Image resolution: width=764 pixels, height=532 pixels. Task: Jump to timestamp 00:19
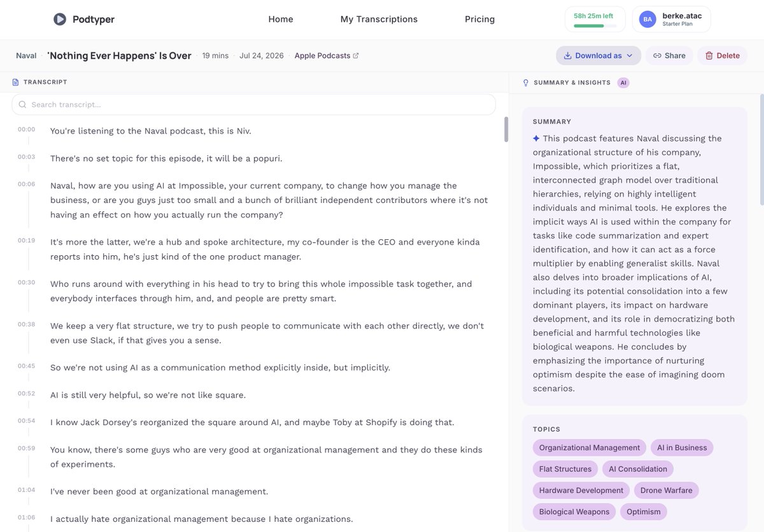coord(26,241)
